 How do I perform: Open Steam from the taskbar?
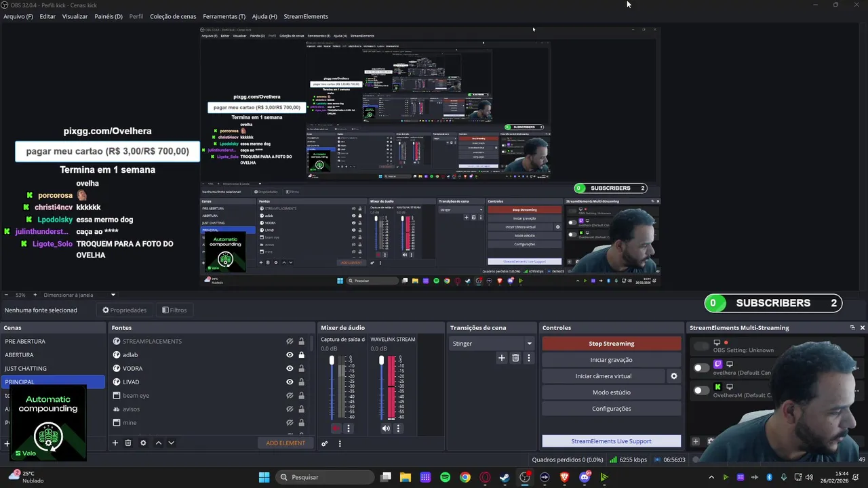pos(505,477)
